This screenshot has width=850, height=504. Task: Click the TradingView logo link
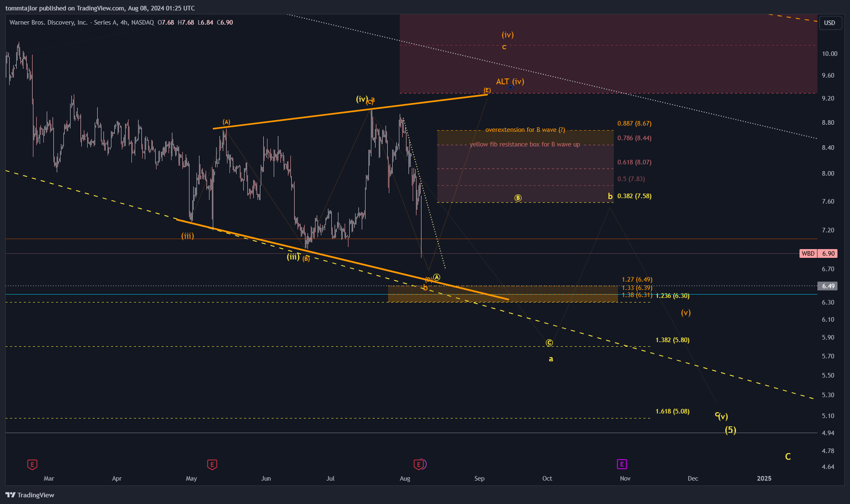(30, 495)
